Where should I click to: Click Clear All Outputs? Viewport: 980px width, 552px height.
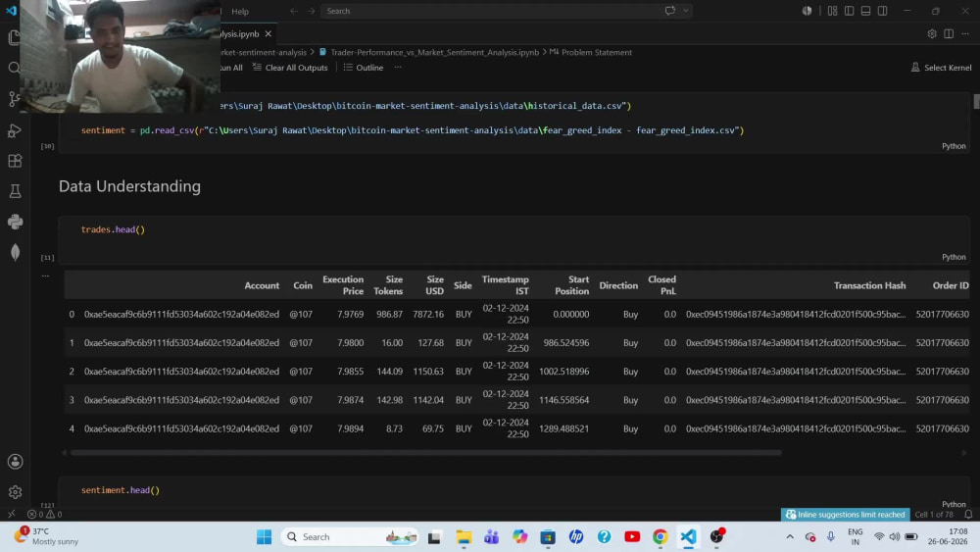coord(290,68)
